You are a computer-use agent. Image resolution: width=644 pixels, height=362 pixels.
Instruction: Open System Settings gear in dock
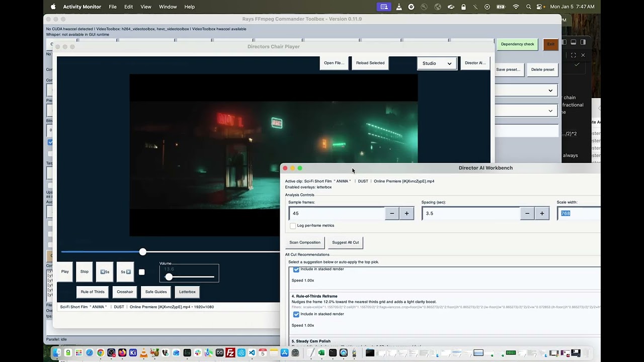pos(295,353)
